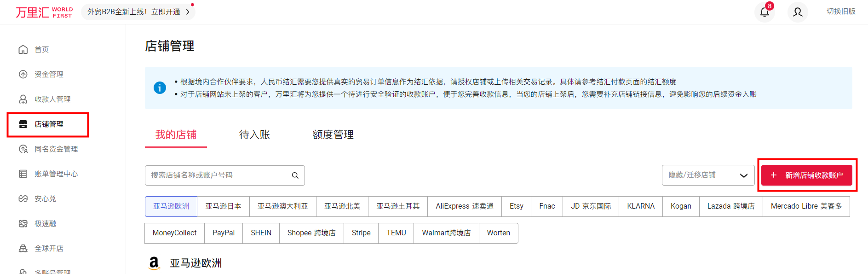Viewport: 868px width, 274px height.
Task: Select the Shopee 跨境店 platform filter
Action: pyautogui.click(x=311, y=233)
